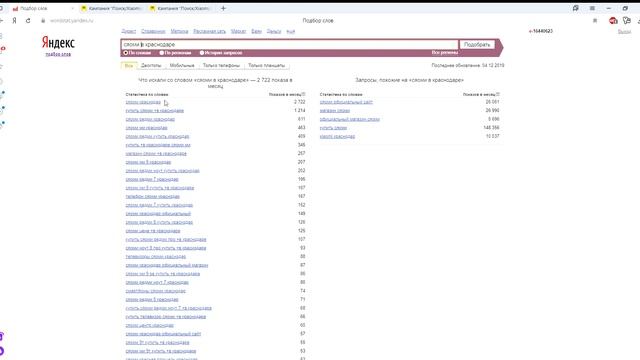
Task: Open the query link with 611 impressions
Action: pos(150,119)
